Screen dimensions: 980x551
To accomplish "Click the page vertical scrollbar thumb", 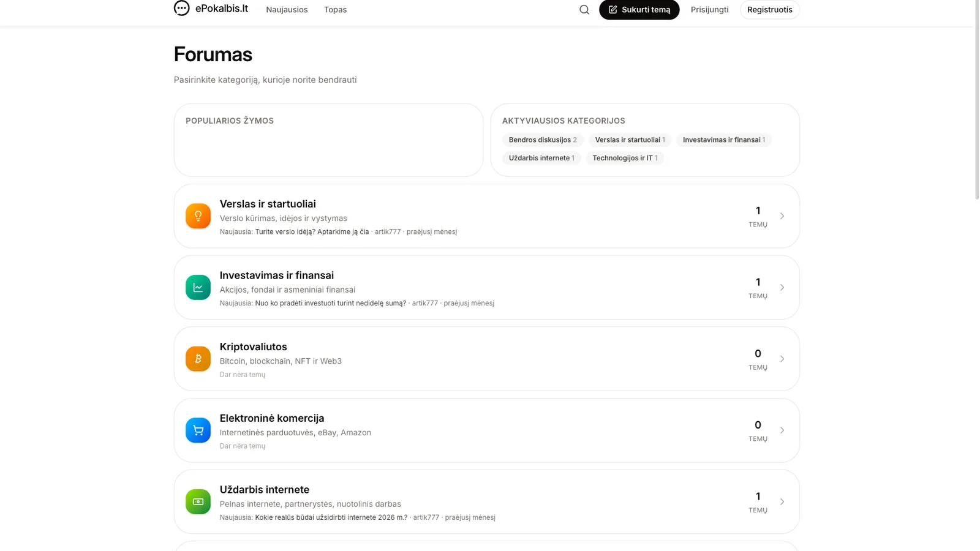I will 976,99.
